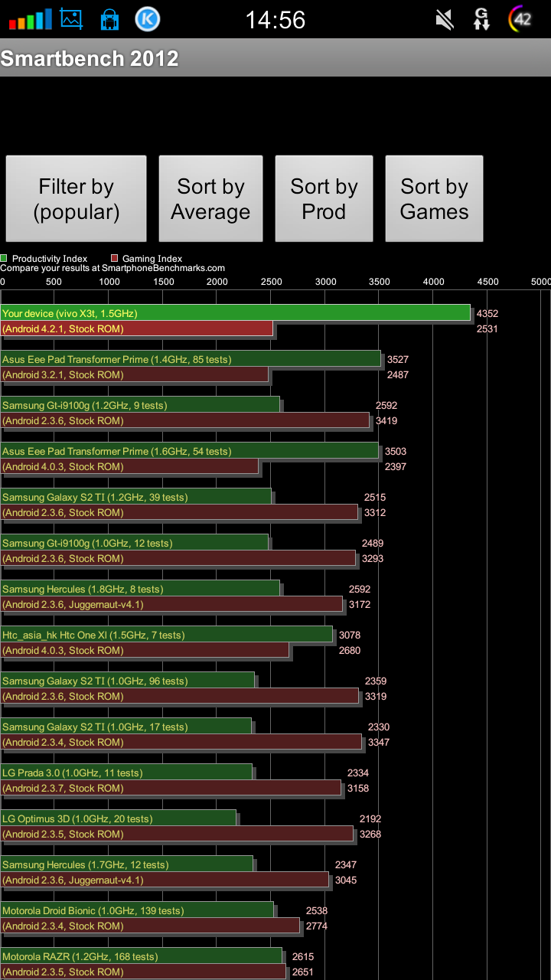
Task: Tap LG Prada 3.0 1.0GHz, 11 tests bar
Action: pos(126,773)
